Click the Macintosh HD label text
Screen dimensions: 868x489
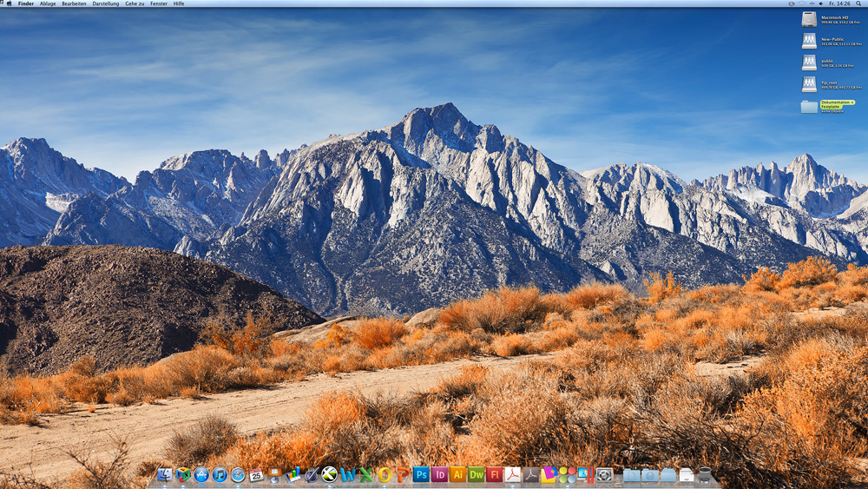tap(835, 17)
